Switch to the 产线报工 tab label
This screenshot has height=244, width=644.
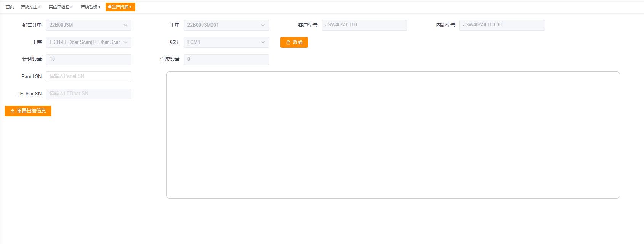pos(29,7)
